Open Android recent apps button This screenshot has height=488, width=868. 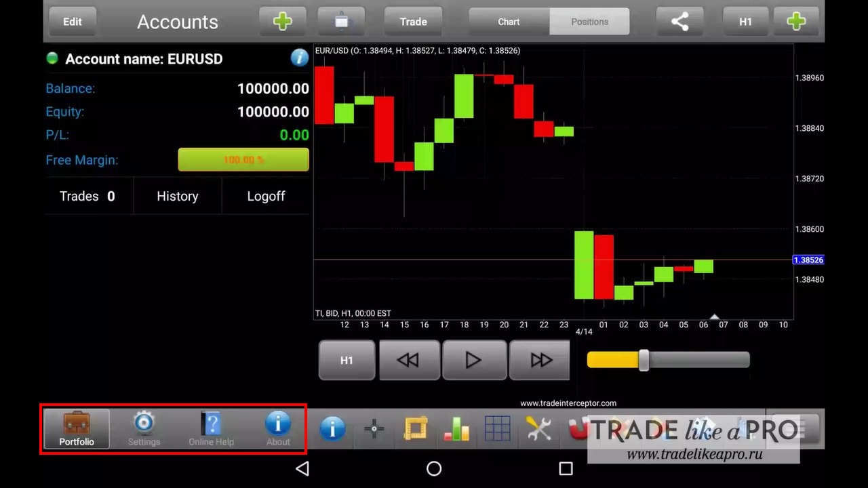[x=566, y=468]
